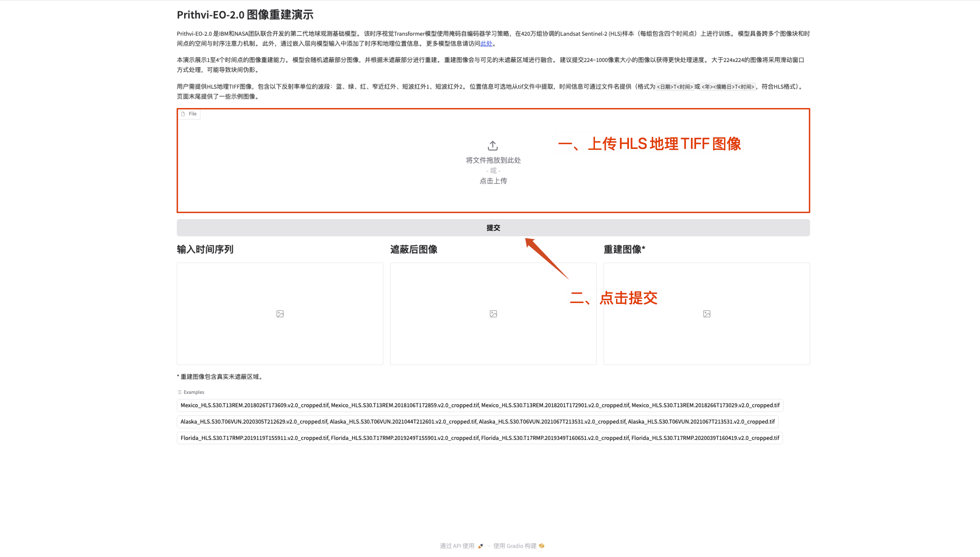The image size is (980, 557).
Task: Open the 此处 model info link
Action: tap(486, 43)
